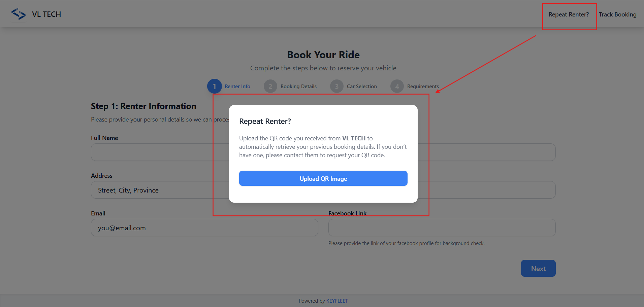Click the step 4 circle icon
The height and width of the screenshot is (307, 644).
397,87
